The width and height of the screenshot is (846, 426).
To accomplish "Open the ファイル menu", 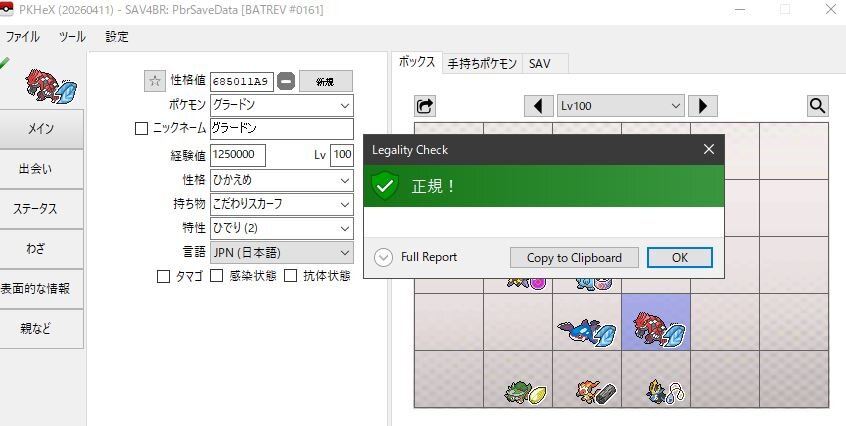I will 23,37.
